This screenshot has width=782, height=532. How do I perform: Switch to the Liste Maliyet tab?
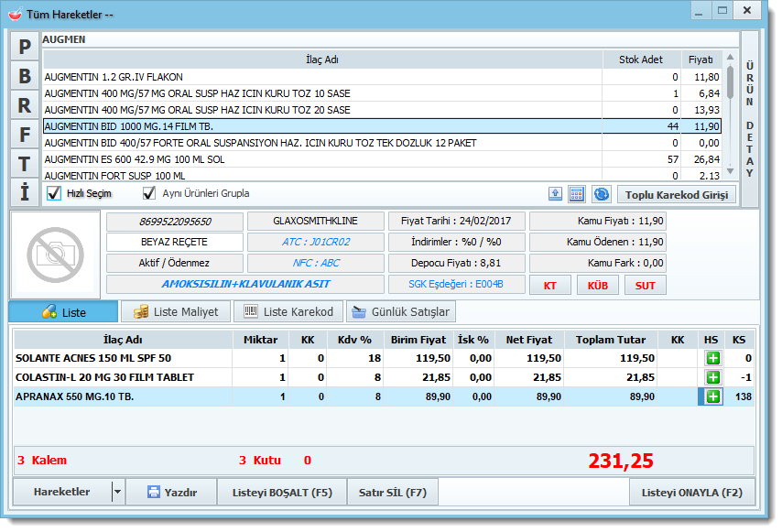tap(176, 312)
